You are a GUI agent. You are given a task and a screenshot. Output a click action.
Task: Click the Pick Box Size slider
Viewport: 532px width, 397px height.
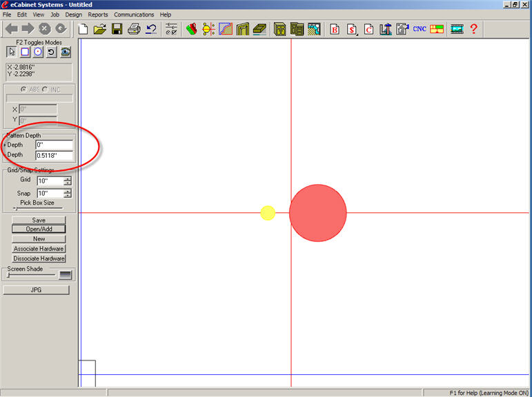38,209
